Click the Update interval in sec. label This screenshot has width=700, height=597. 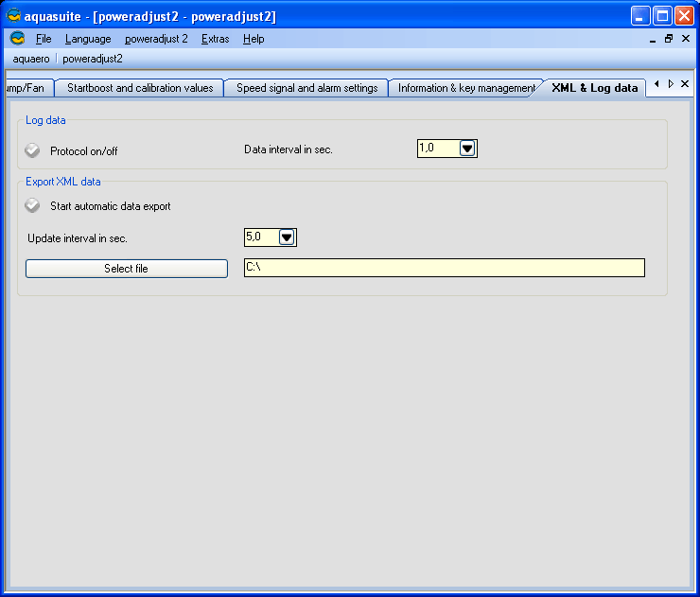pyautogui.click(x=78, y=238)
